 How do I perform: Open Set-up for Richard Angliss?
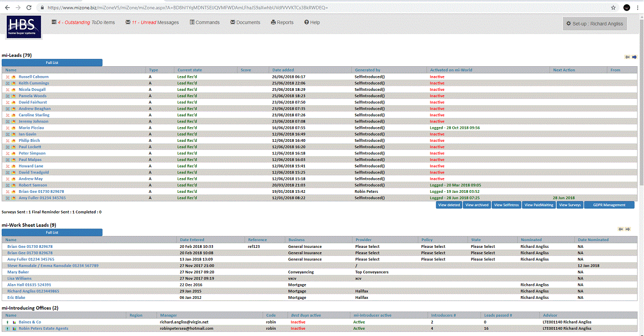point(594,24)
